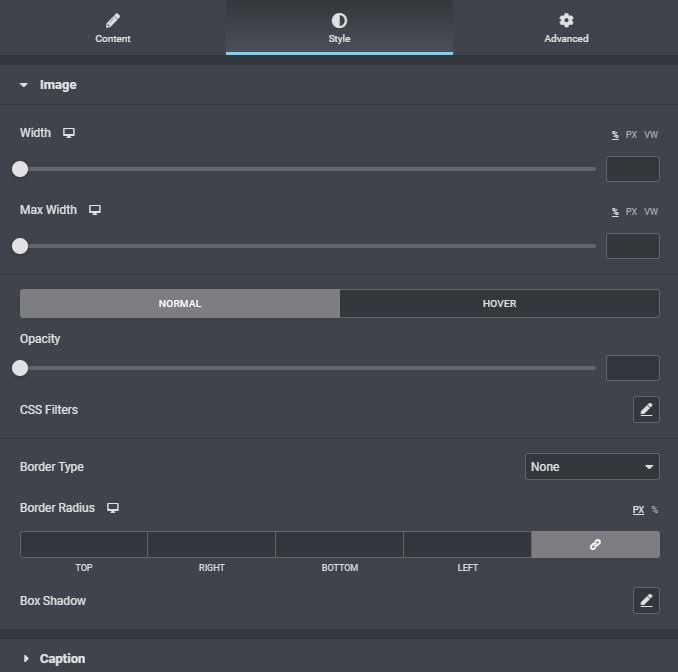Open the Style tab

point(339,28)
